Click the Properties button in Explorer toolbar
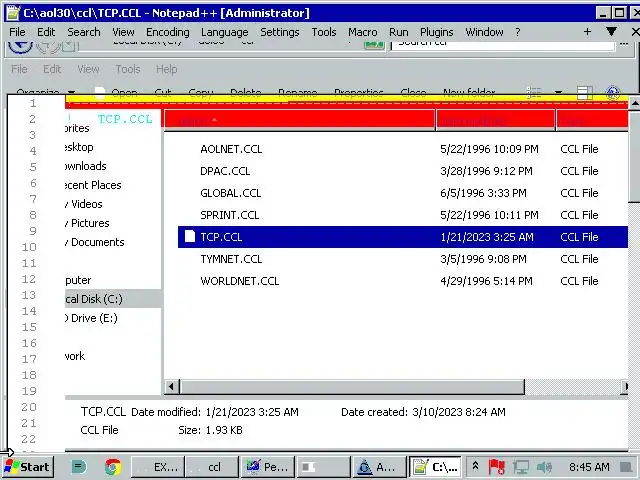This screenshot has height=480, width=640. 358,92
